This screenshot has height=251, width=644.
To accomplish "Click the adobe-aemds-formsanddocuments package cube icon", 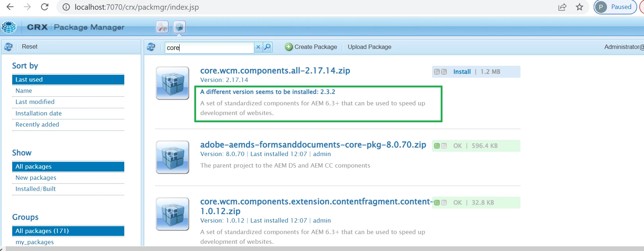I will click(x=172, y=157).
